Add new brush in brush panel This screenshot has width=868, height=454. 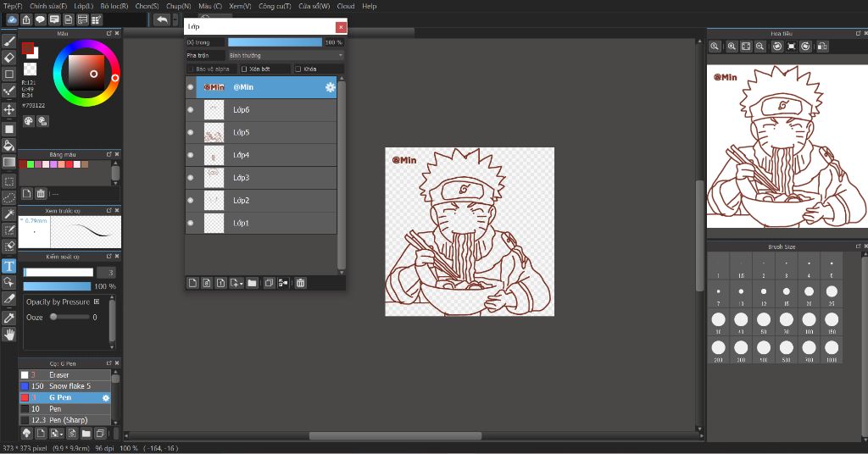point(41,434)
